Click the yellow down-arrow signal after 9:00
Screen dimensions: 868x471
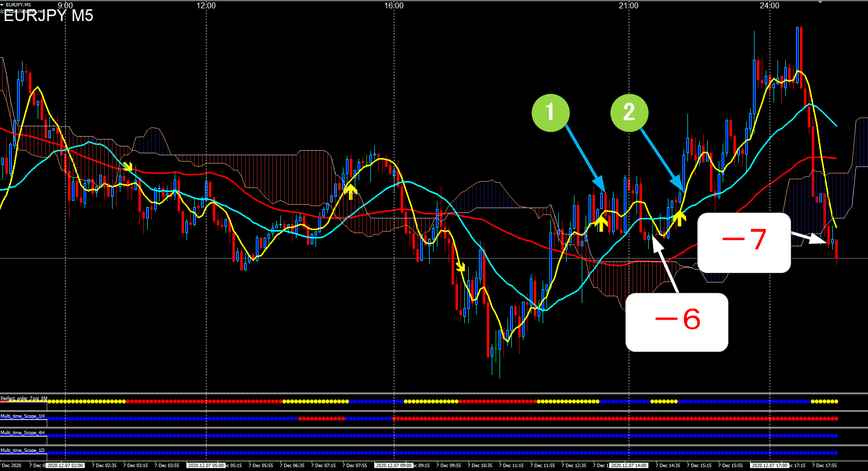128,166
